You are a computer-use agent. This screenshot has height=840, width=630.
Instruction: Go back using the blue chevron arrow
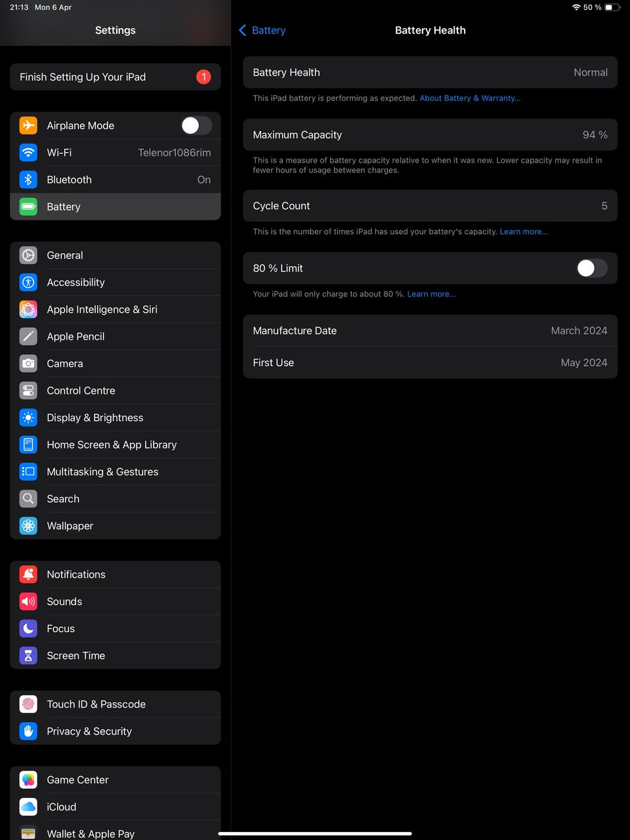tap(243, 30)
